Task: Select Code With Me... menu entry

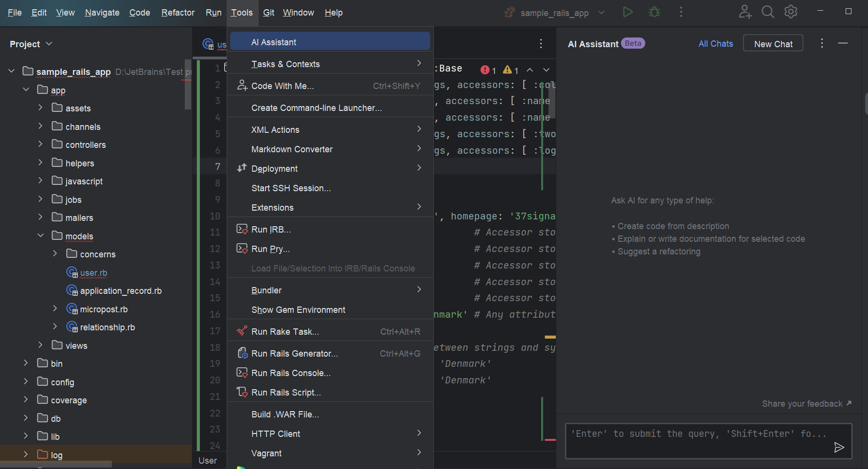Action: (x=330, y=86)
